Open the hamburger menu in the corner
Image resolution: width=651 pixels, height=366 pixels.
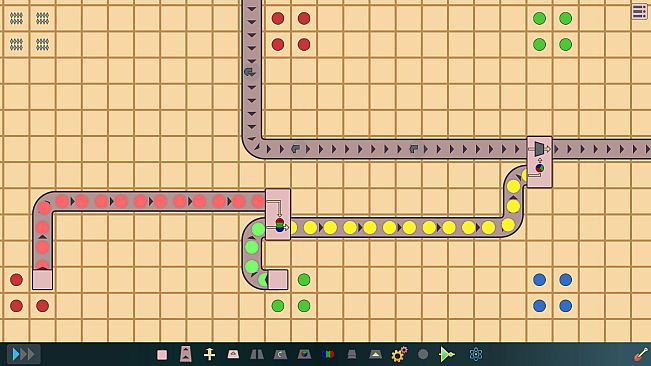point(639,12)
